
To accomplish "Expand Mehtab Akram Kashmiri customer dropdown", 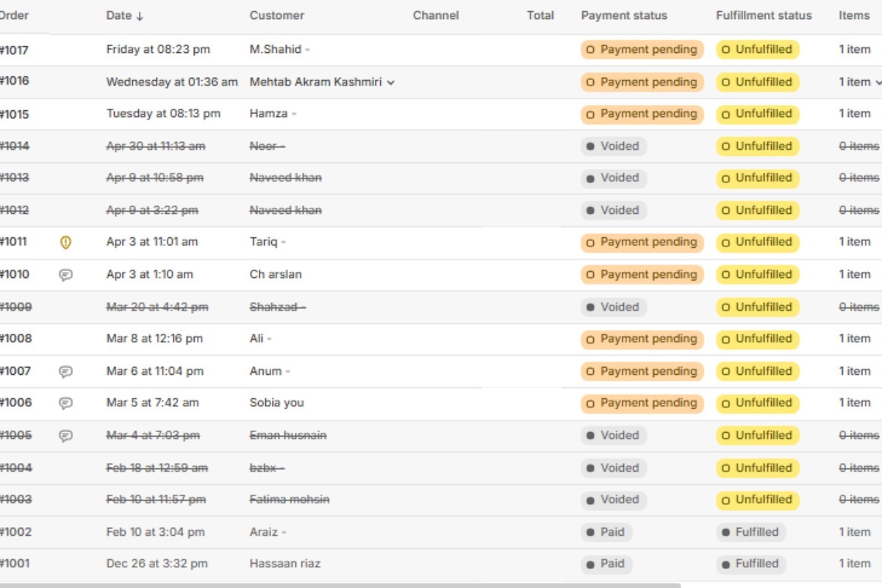I will click(x=391, y=82).
